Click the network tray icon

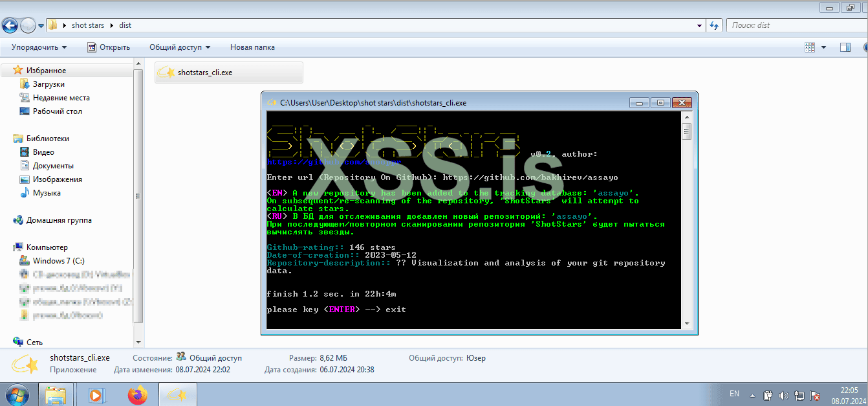799,395
